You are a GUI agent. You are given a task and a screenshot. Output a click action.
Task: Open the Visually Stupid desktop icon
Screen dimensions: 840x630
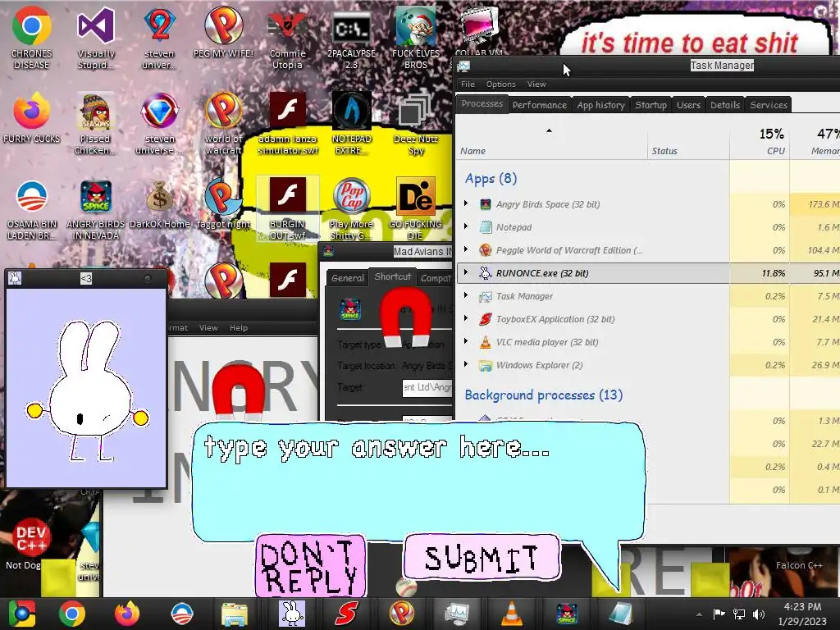(96, 38)
